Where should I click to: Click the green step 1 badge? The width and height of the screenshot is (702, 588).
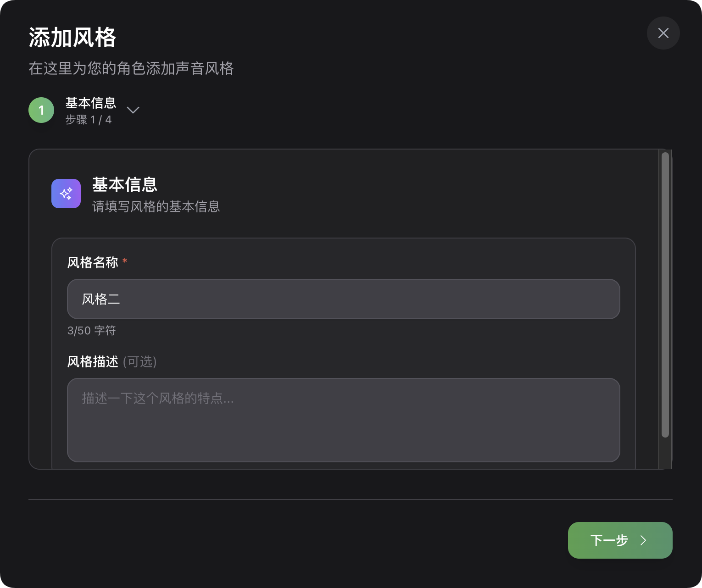coord(41,110)
